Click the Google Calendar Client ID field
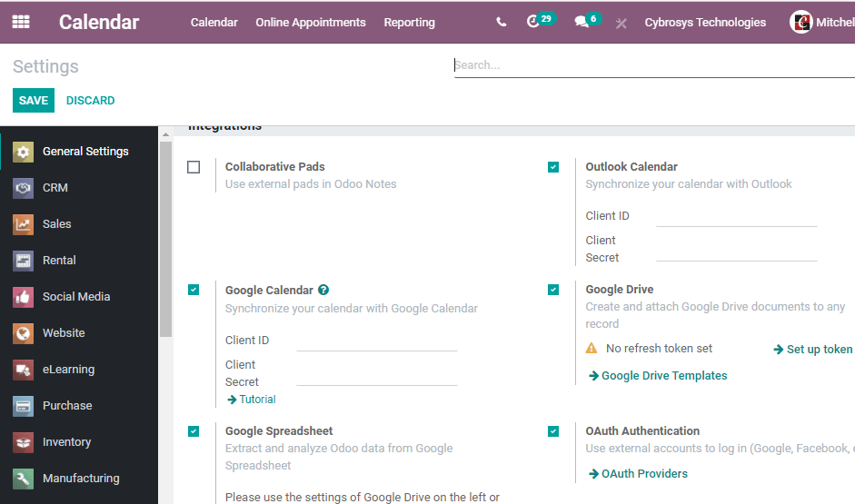855x504 pixels. [x=377, y=341]
